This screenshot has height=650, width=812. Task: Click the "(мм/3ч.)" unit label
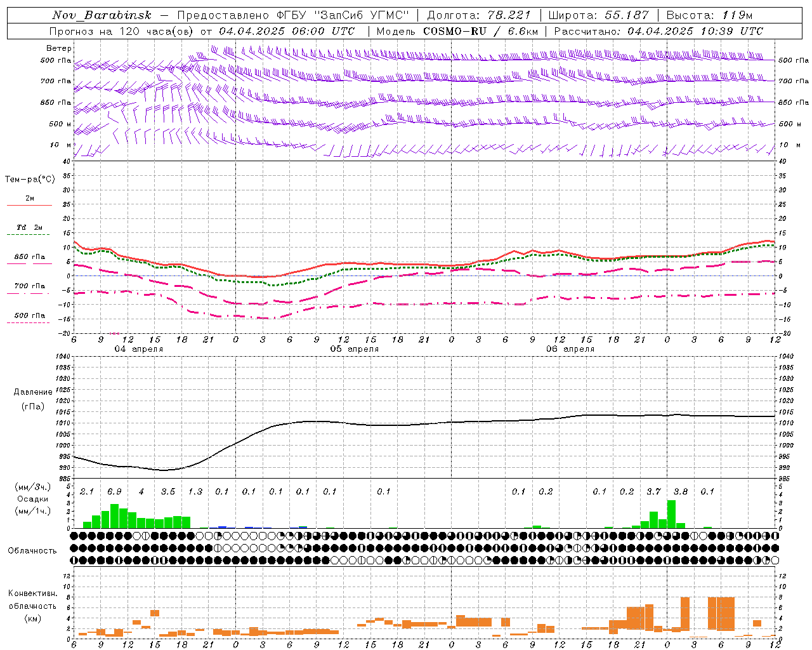tap(33, 487)
